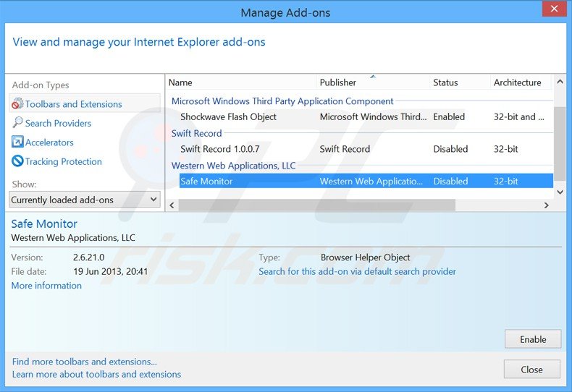Select Microsoft Windows Third Party Application Component group
The image size is (572, 392).
coord(282,101)
